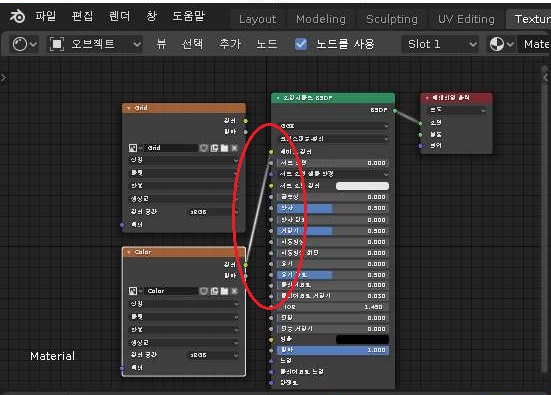Image resolution: width=551 pixels, height=395 pixels.
Task: Click the open image folder icon in Grid node
Action: coord(224,148)
